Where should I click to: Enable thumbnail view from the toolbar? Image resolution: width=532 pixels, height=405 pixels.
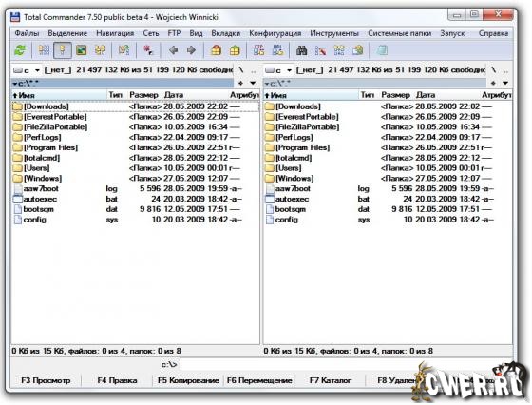pyautogui.click(x=82, y=50)
